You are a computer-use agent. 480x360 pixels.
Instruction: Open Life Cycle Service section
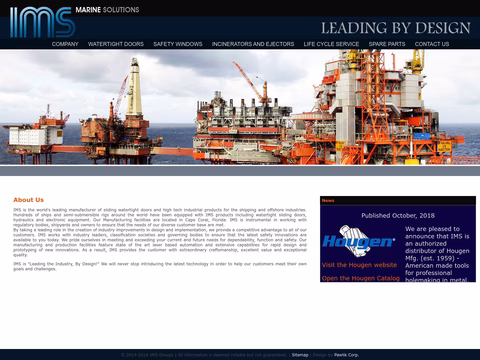[x=331, y=44]
